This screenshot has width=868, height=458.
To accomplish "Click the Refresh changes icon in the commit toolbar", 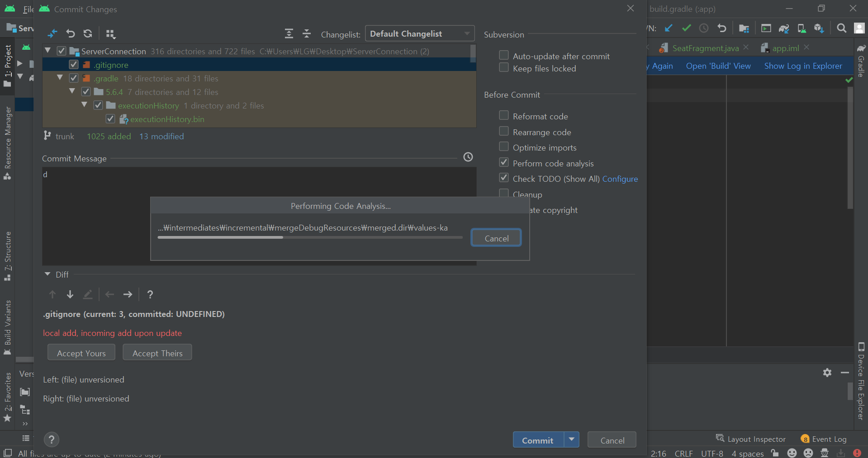I will (88, 33).
